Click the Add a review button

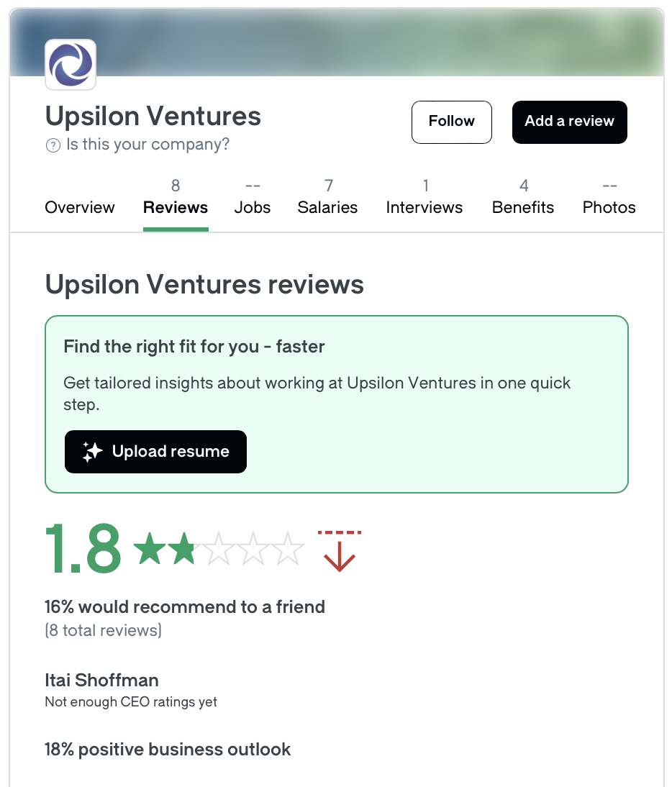(x=570, y=122)
